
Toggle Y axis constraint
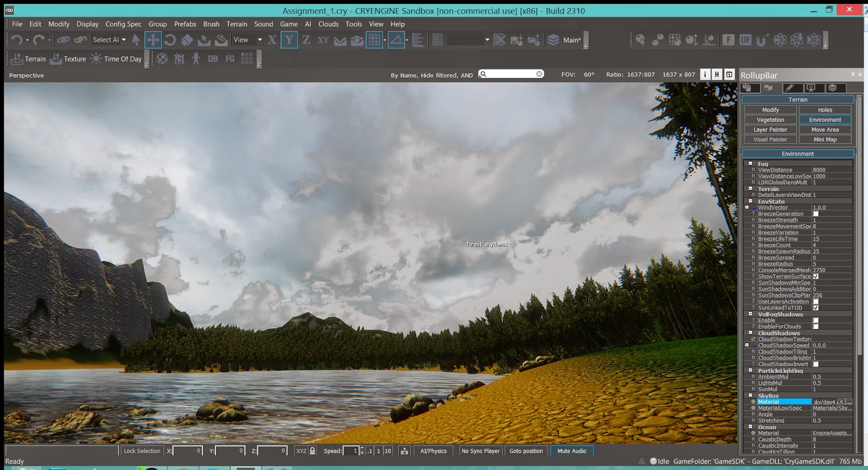289,40
